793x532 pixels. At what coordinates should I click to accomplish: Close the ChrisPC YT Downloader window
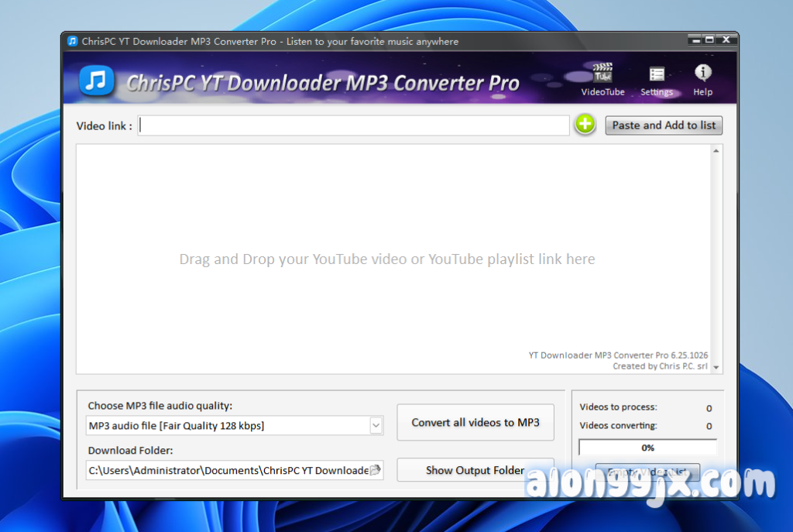pyautogui.click(x=726, y=40)
